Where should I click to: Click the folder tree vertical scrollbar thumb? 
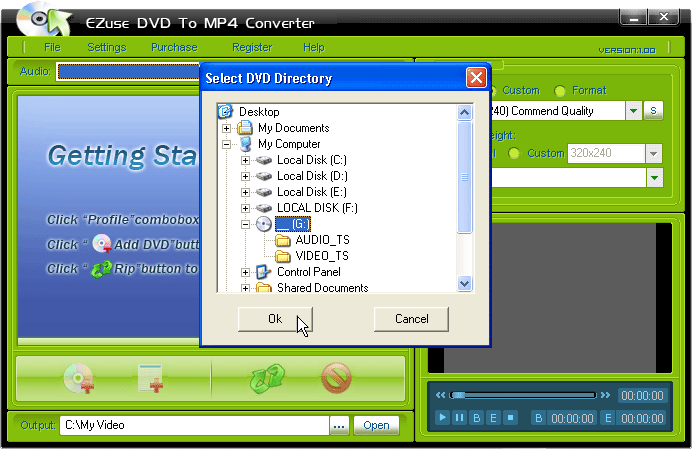click(x=464, y=177)
